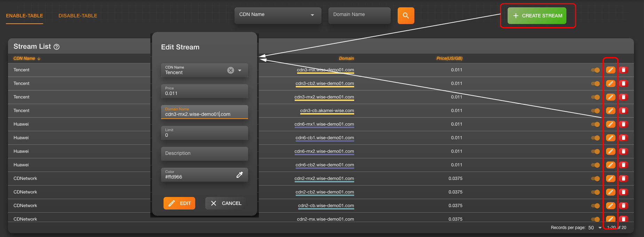The image size is (644, 237).
Task: Edit the cdn6-mx2.wise-demo01.com stream row
Action: click(611, 151)
